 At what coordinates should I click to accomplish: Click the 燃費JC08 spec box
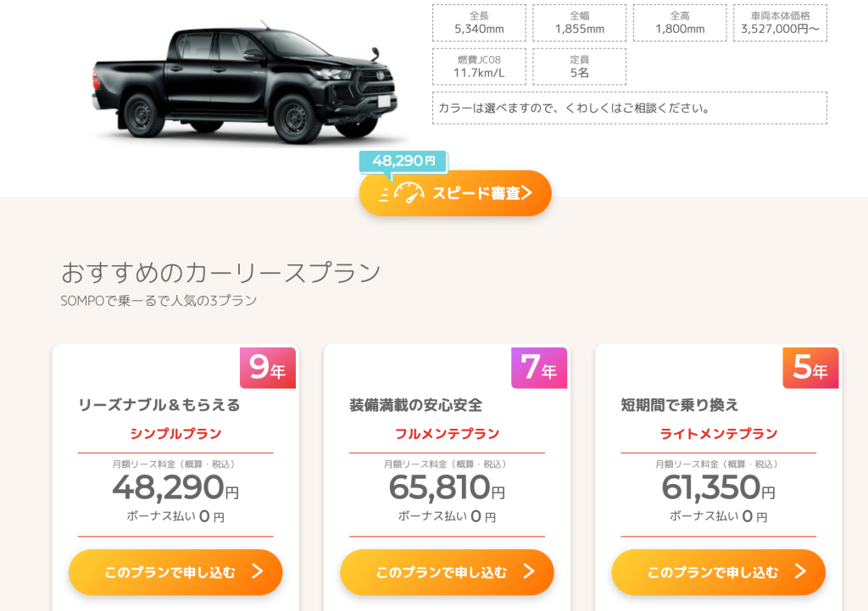479,67
